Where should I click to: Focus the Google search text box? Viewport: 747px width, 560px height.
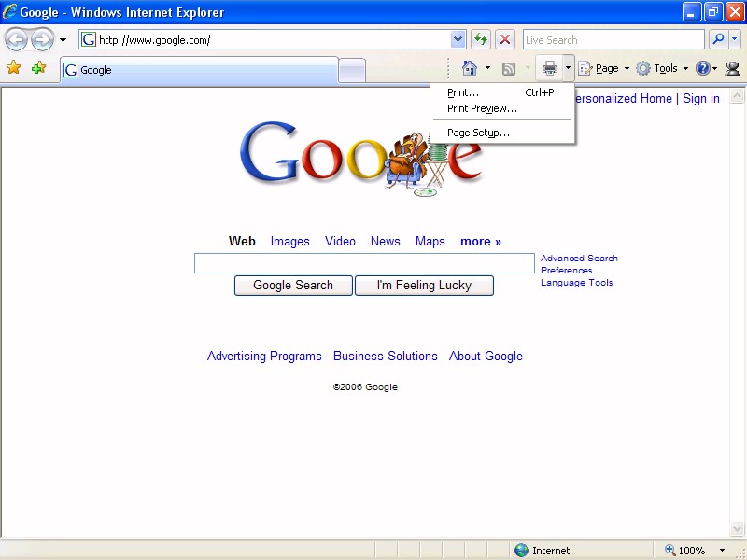point(364,263)
